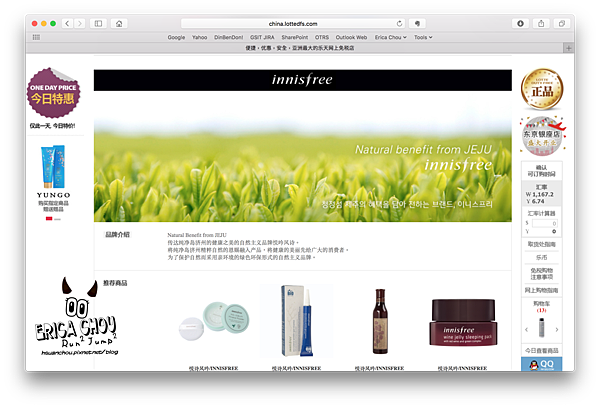Show all tabs overview icon
Viewport: 600px width, 408px height.
561,24
